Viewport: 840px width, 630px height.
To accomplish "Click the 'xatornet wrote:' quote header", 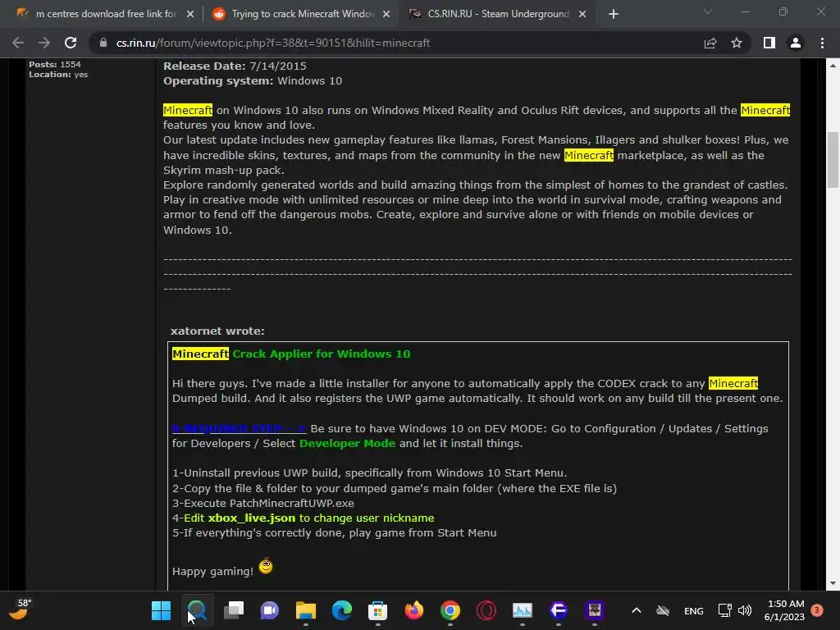I will coord(217,331).
